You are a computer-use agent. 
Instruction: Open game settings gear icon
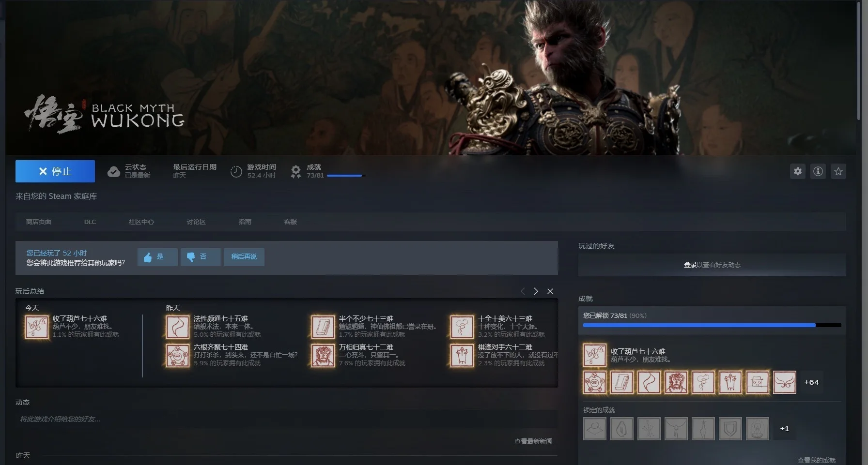[x=798, y=171]
